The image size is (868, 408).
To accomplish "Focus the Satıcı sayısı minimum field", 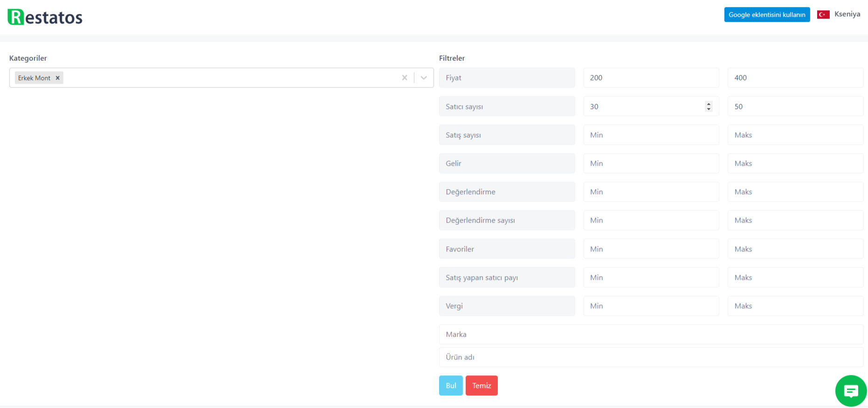I will pyautogui.click(x=651, y=106).
